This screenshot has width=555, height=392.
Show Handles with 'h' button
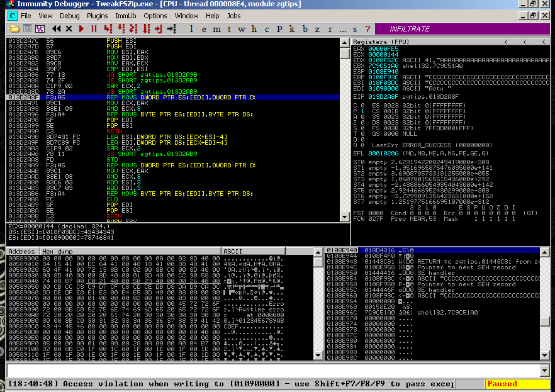pyautogui.click(x=254, y=30)
